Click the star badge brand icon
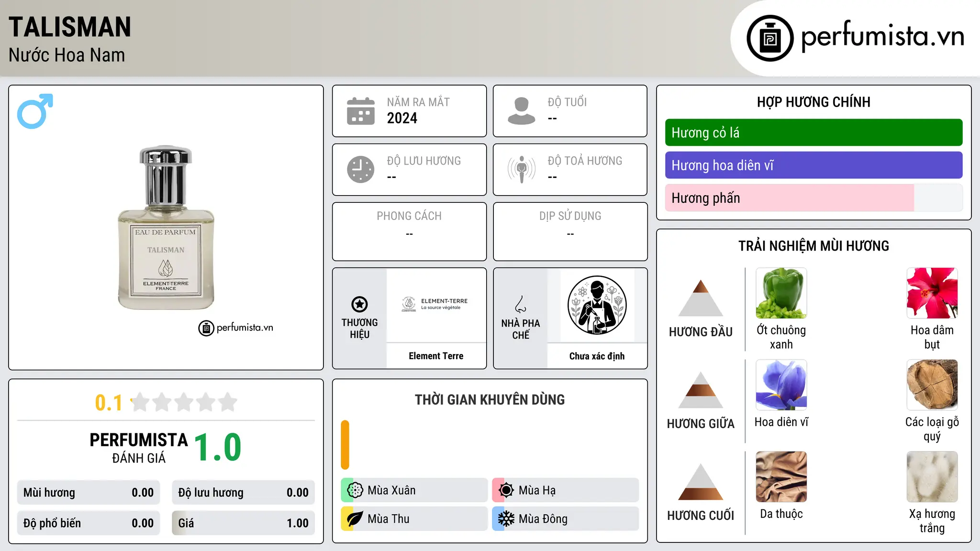Image resolution: width=980 pixels, height=551 pixels. (360, 304)
